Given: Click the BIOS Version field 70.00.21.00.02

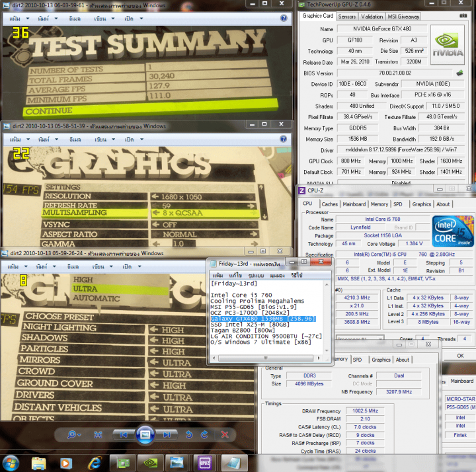Looking at the screenshot, I should [x=395, y=73].
